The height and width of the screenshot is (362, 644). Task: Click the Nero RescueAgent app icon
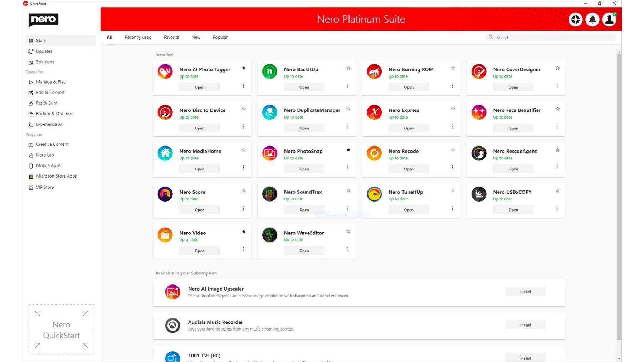click(479, 153)
